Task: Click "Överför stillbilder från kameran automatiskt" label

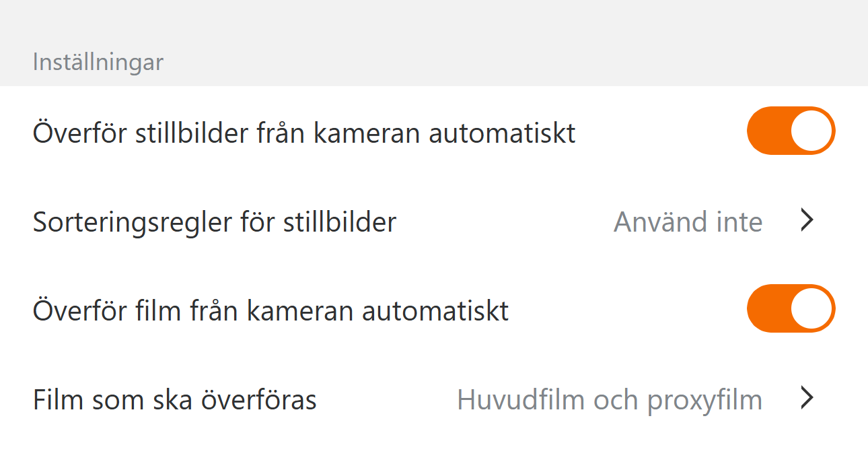Action: (304, 133)
